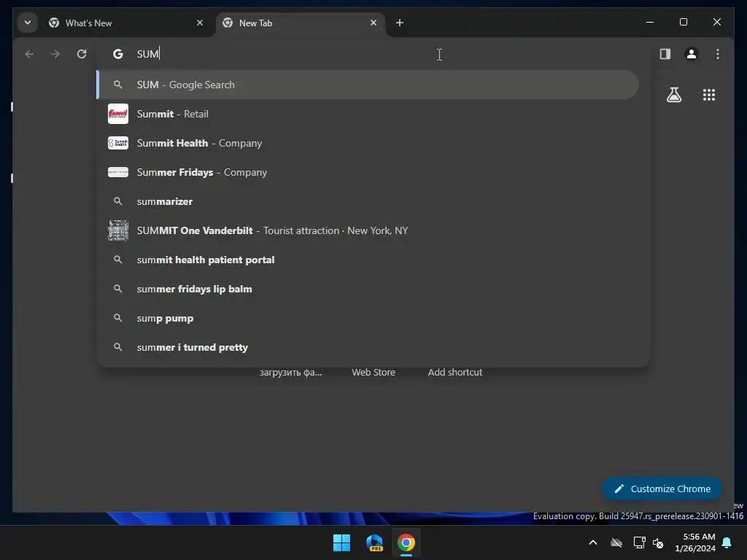This screenshot has height=560, width=747.
Task: Go back using the back arrow
Action: tap(29, 54)
